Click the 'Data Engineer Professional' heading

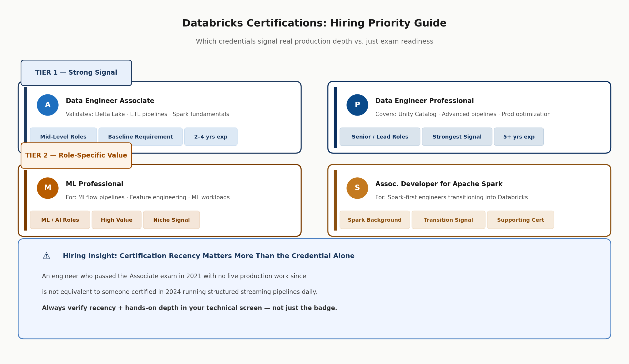[425, 101]
